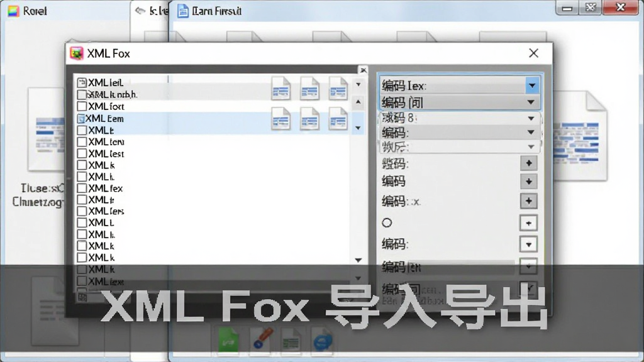Click plus button beside the radio circle

528,223
